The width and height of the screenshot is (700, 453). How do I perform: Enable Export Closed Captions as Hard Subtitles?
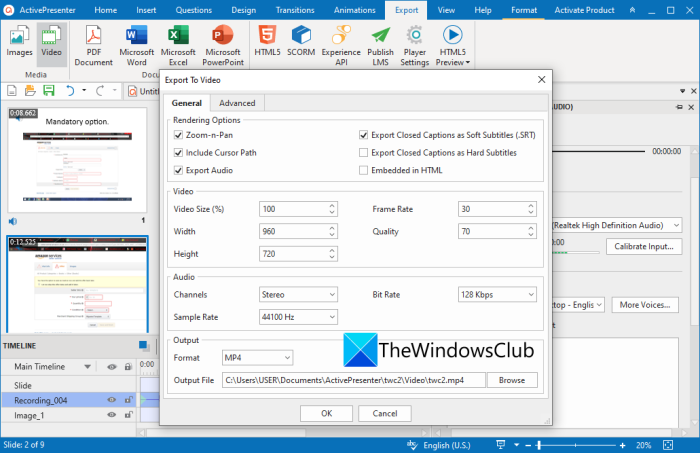click(x=363, y=153)
